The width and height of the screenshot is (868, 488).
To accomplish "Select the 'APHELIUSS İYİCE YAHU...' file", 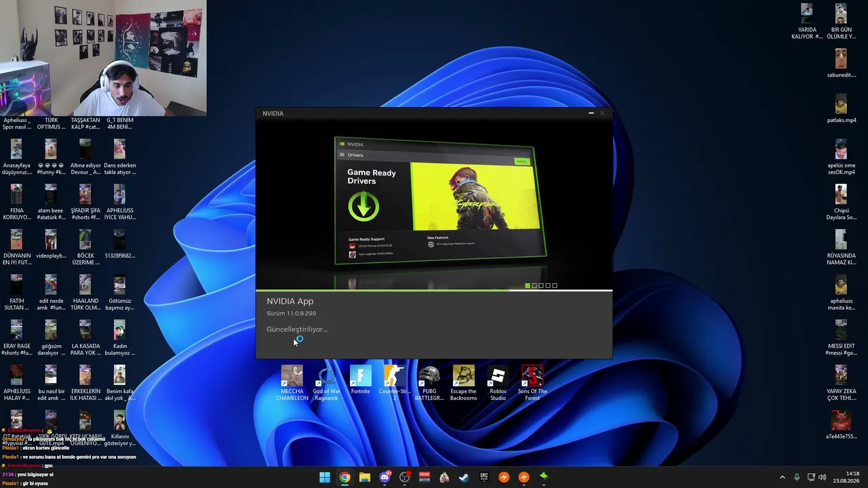I will pyautogui.click(x=120, y=202).
